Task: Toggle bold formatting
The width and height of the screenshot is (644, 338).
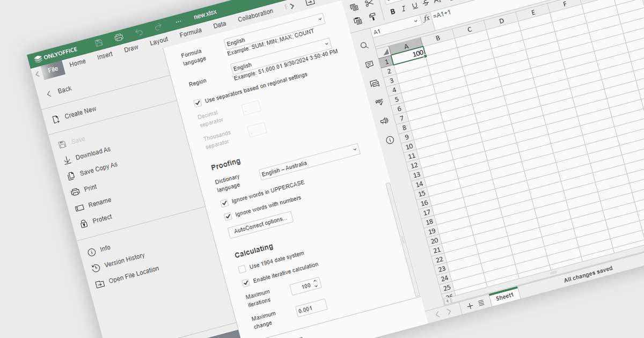Action: 392,12
